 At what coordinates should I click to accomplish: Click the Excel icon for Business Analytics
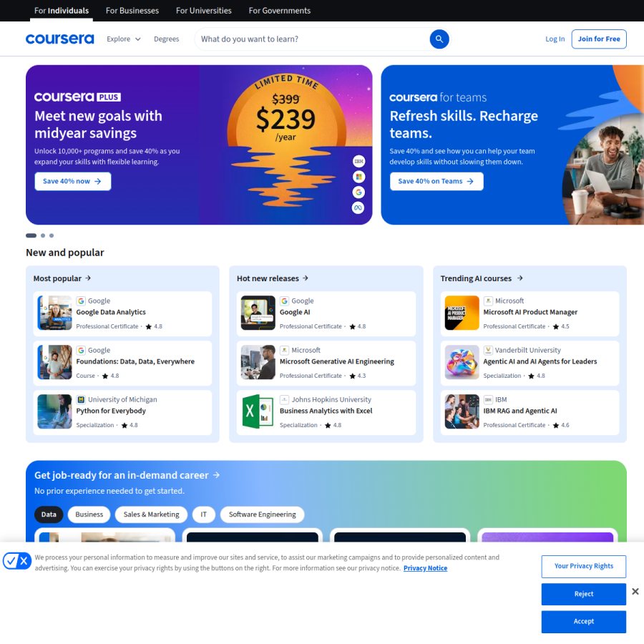(258, 411)
